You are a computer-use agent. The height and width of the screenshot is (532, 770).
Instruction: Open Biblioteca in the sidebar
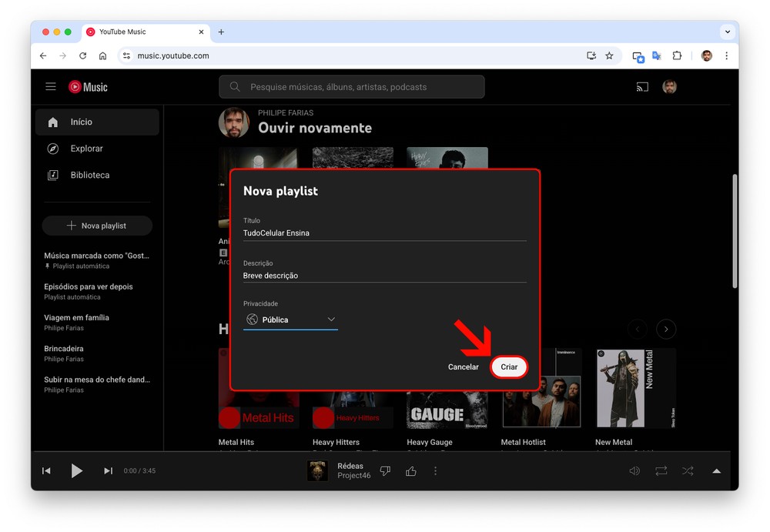(89, 175)
